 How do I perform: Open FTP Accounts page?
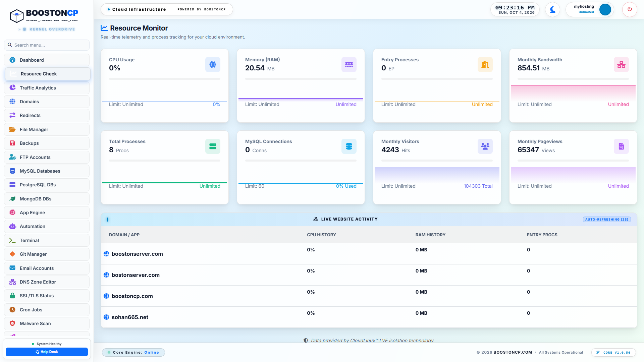pos(47,157)
